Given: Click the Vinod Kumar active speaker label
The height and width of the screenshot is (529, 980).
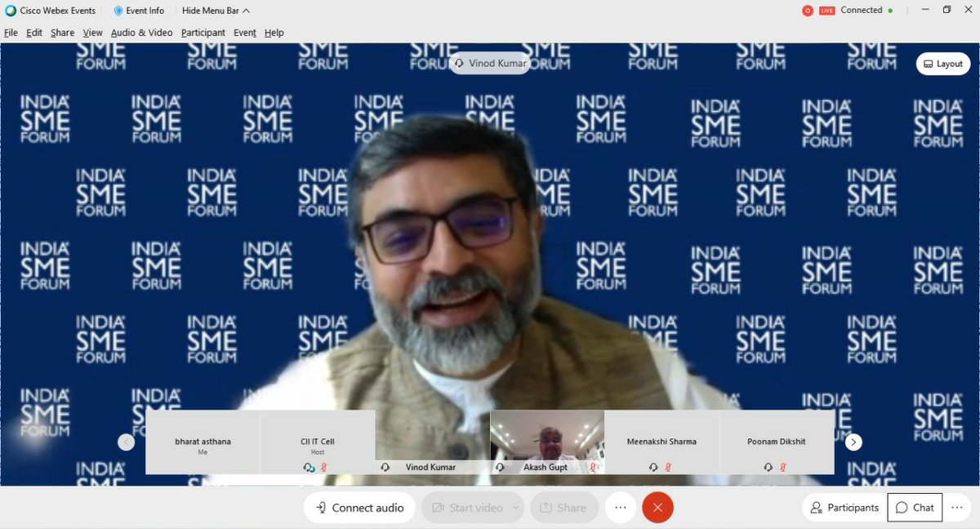Looking at the screenshot, I should pos(491,64).
